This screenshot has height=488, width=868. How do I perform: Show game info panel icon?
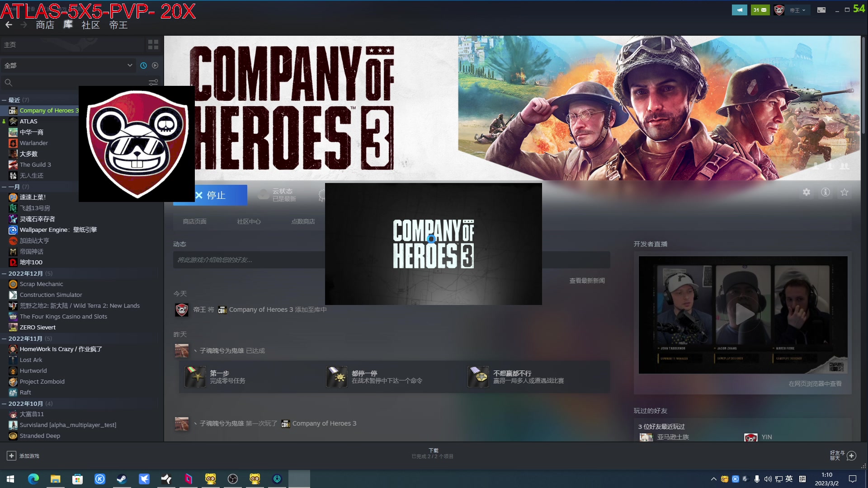pyautogui.click(x=826, y=192)
